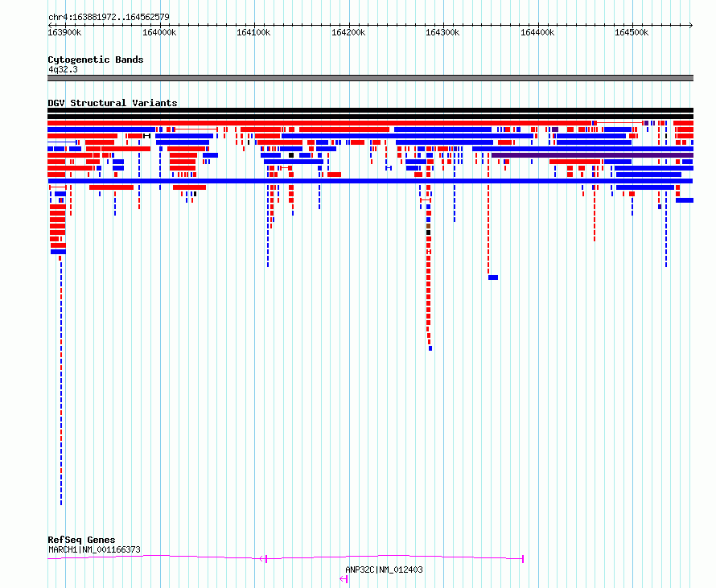
Task: Open the RefSeq Genes track title
Action: (x=81, y=540)
